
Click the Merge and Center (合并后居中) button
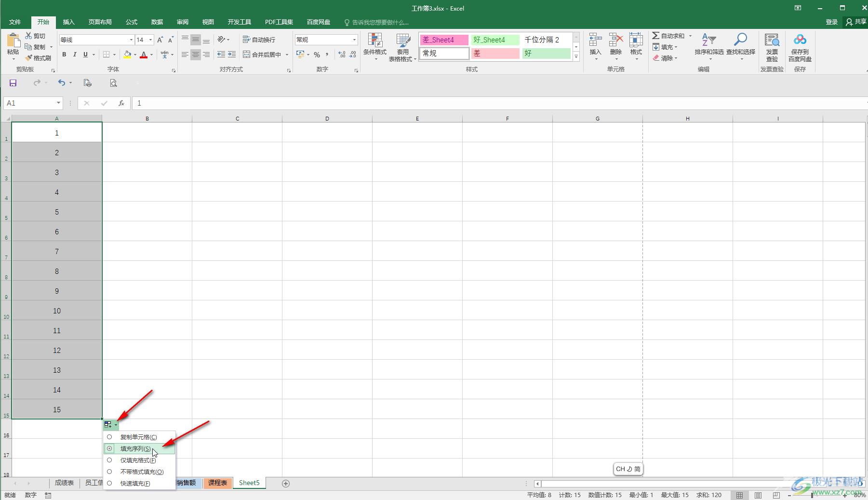click(263, 54)
